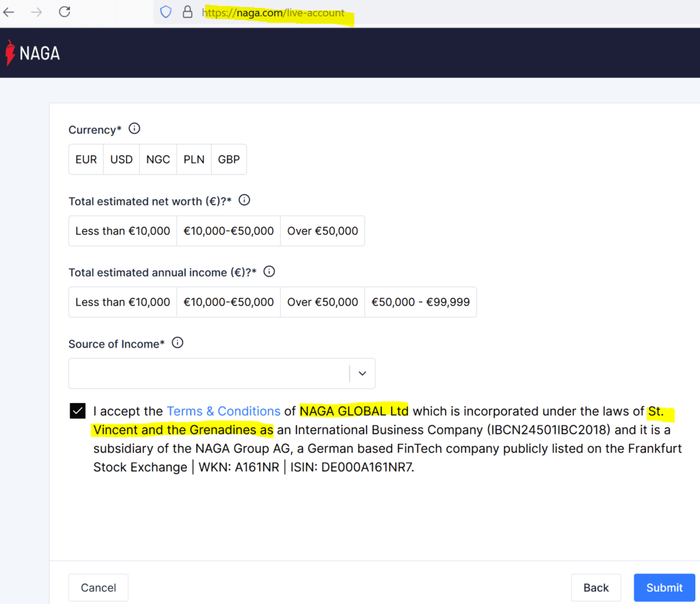Image resolution: width=700 pixels, height=604 pixels.
Task: Focus the Source of Income field
Action: coord(222,373)
